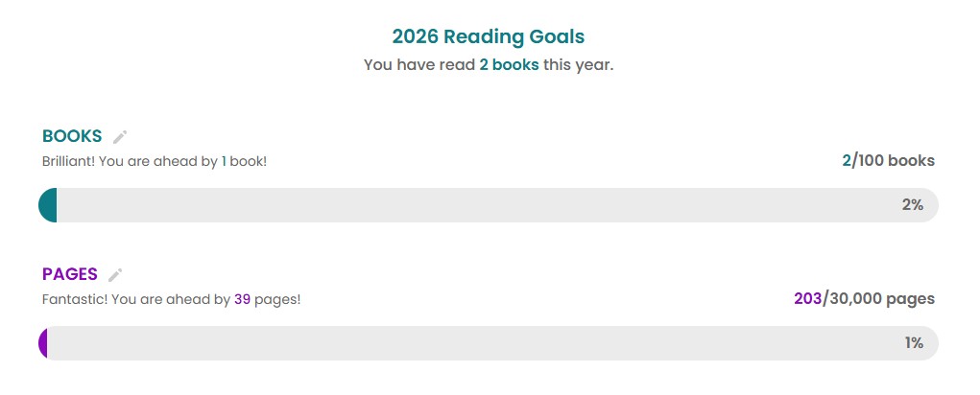The height and width of the screenshot is (395, 980).
Task: Click the purple filled part of the pages progress bar
Action: click(43, 343)
